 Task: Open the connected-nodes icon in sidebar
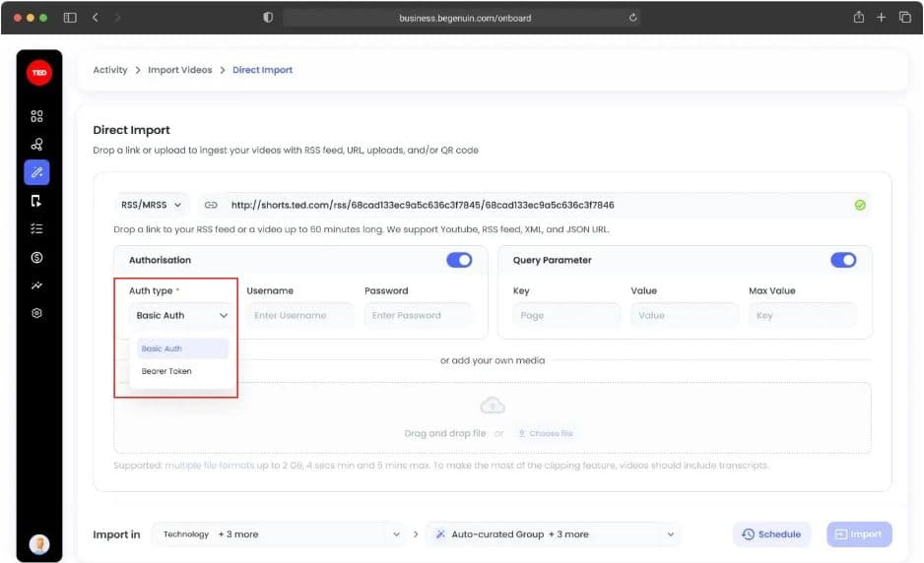36,145
